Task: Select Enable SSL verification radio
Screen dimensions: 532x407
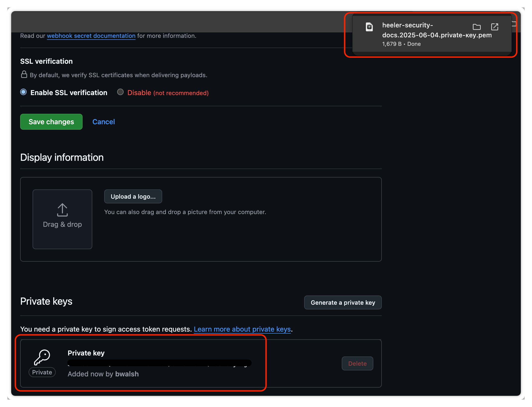Action: tap(23, 92)
